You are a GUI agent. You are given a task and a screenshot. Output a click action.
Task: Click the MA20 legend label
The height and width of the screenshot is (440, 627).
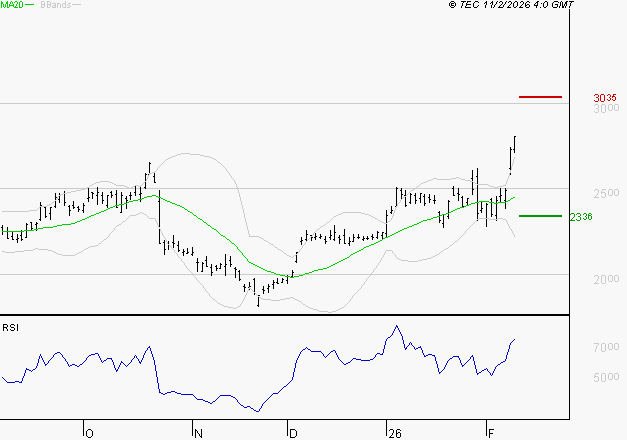pos(12,5)
